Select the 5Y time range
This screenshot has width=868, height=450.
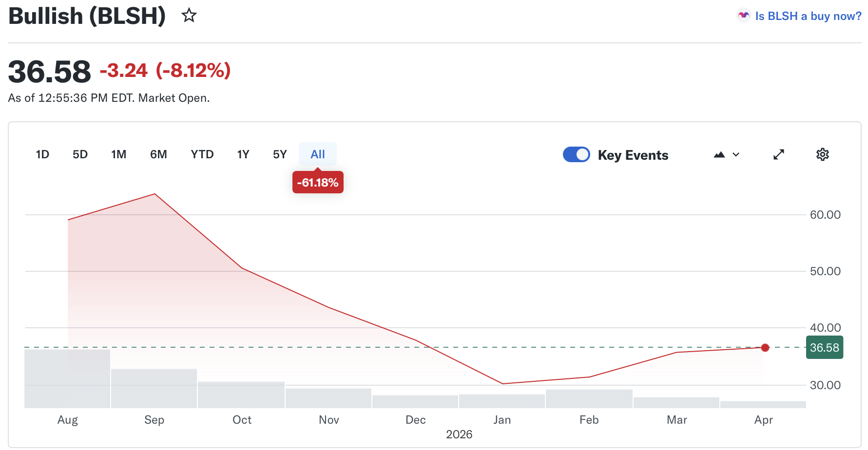[280, 154]
